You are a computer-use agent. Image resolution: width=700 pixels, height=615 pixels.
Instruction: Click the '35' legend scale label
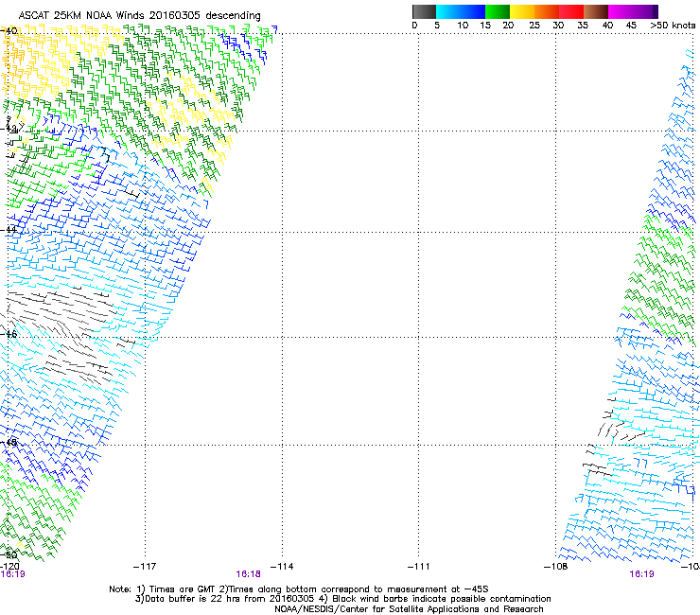tap(583, 26)
